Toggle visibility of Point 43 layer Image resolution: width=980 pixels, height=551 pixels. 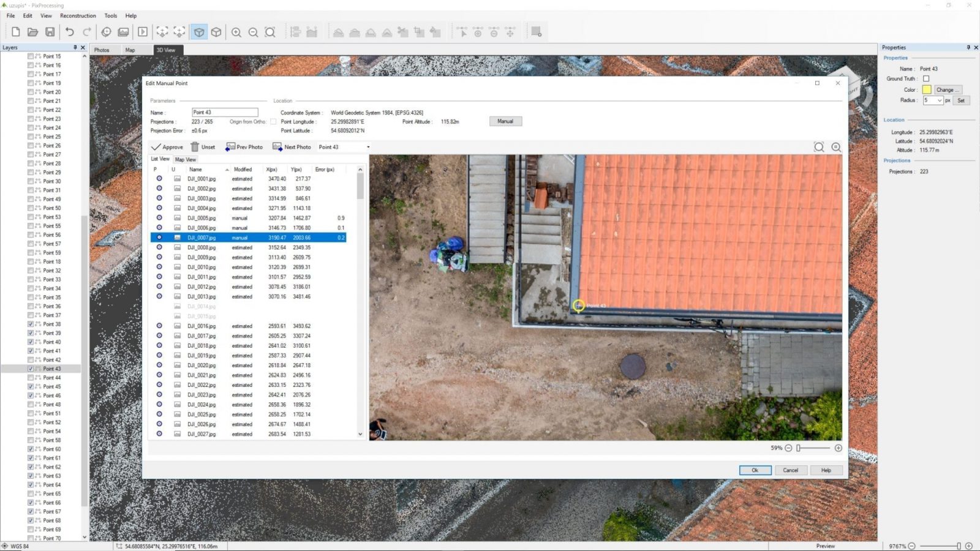point(31,369)
